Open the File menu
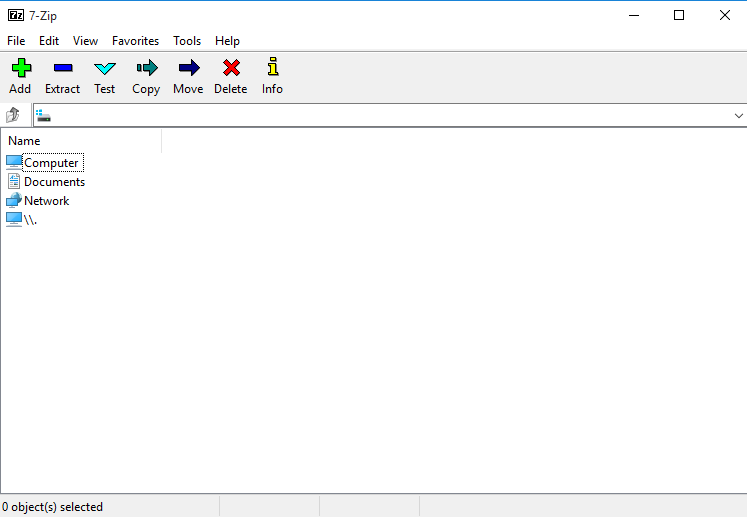The image size is (747, 517). [x=16, y=41]
